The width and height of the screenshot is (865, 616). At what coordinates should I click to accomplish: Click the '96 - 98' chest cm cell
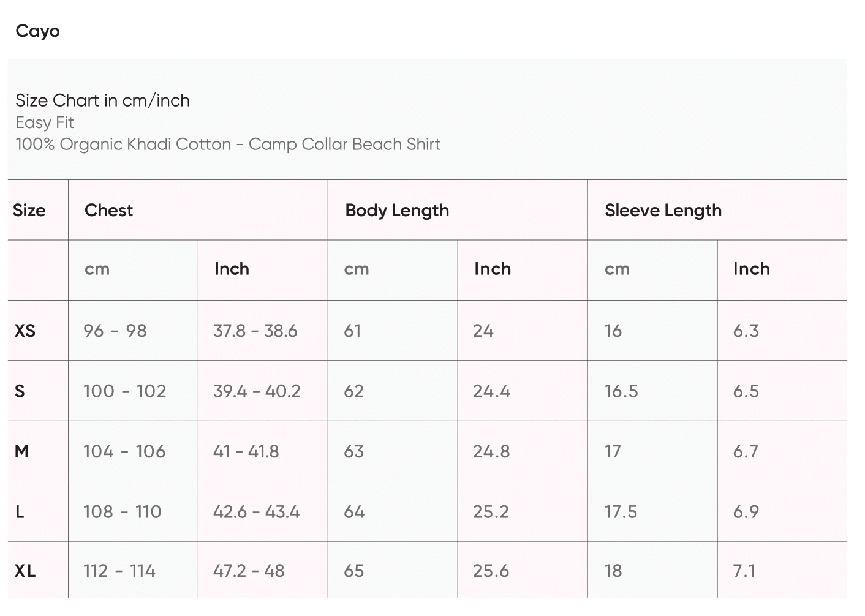[x=115, y=331]
